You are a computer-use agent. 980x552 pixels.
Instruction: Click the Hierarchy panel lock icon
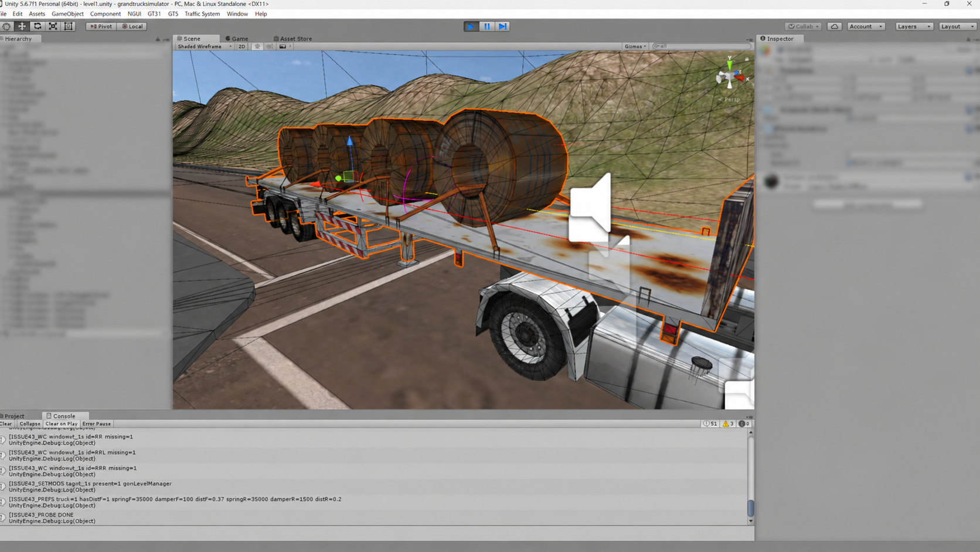click(158, 39)
